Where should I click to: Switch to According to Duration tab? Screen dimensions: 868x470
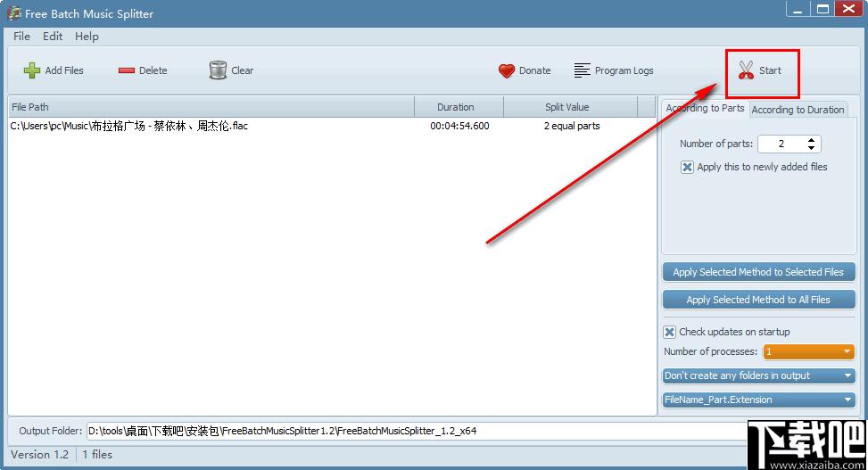(798, 110)
